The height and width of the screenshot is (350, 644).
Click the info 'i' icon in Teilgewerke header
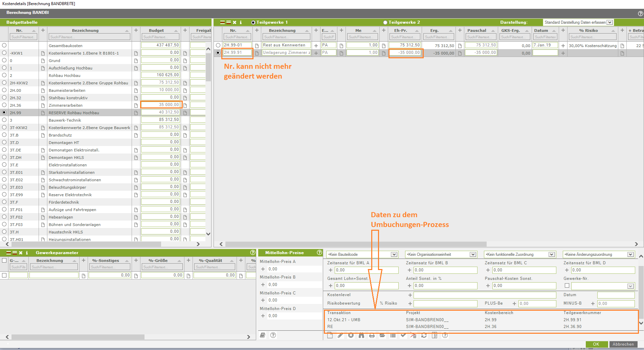click(x=241, y=22)
